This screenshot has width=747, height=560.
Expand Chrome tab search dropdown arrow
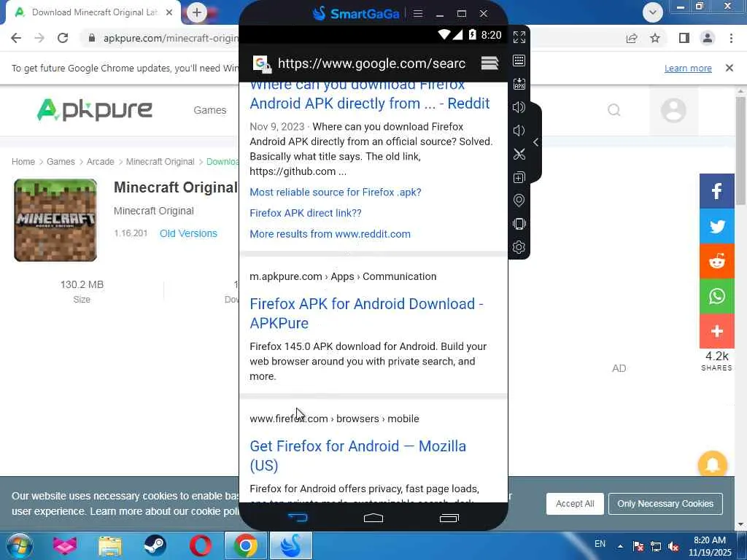653,12
